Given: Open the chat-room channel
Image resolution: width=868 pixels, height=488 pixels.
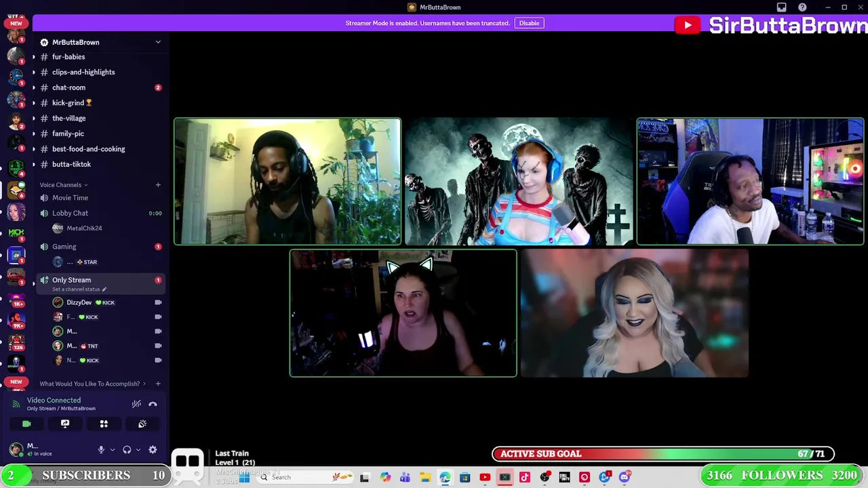Looking at the screenshot, I should pyautogui.click(x=68, y=87).
